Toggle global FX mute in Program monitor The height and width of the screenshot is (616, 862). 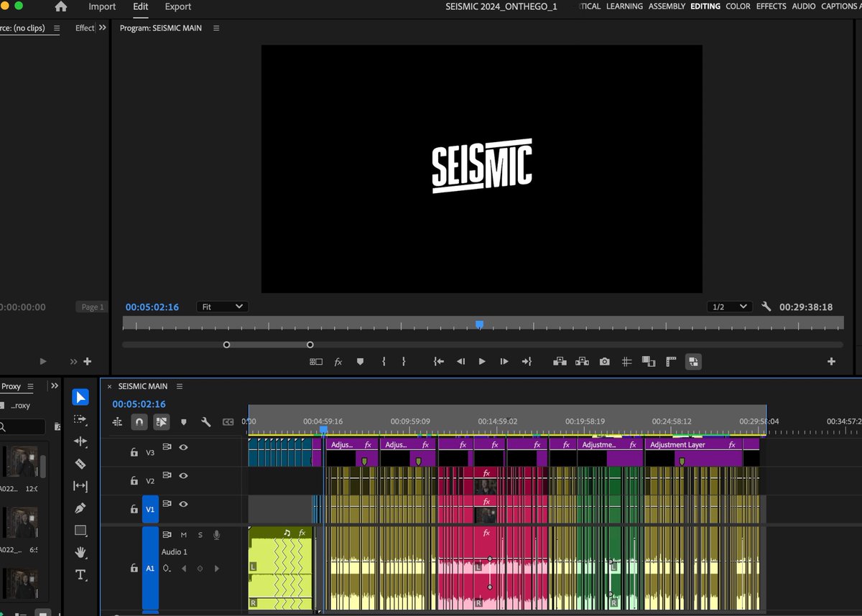pos(338,362)
